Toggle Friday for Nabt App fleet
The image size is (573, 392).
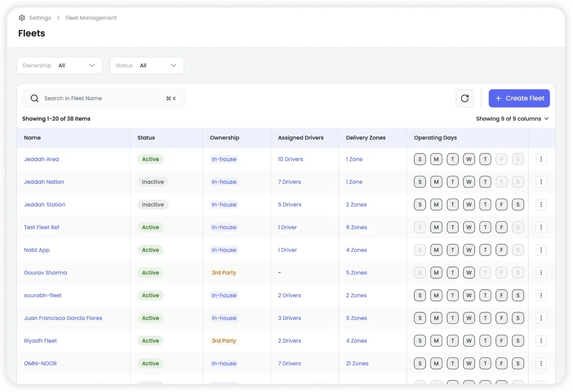[x=502, y=250]
